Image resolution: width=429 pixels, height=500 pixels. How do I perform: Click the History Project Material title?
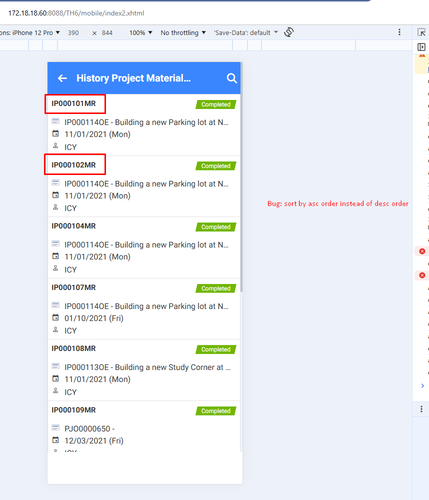[x=133, y=78]
